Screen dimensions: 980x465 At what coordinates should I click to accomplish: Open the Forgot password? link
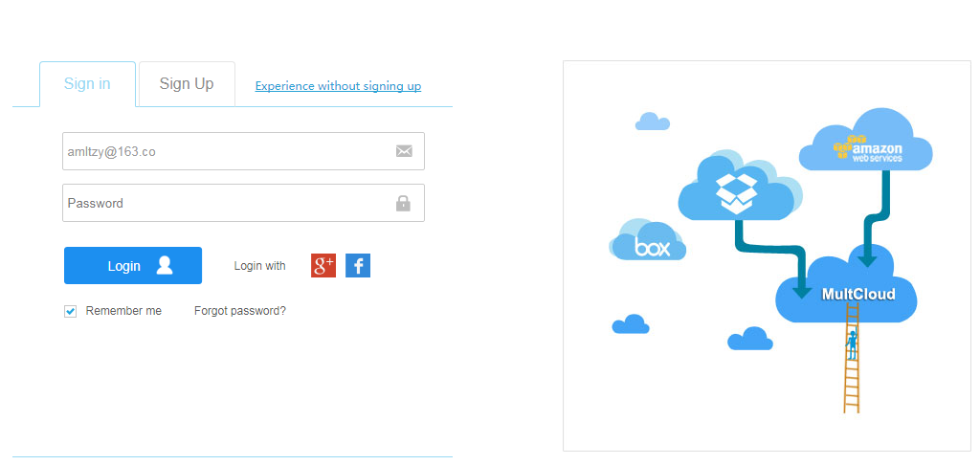click(240, 311)
